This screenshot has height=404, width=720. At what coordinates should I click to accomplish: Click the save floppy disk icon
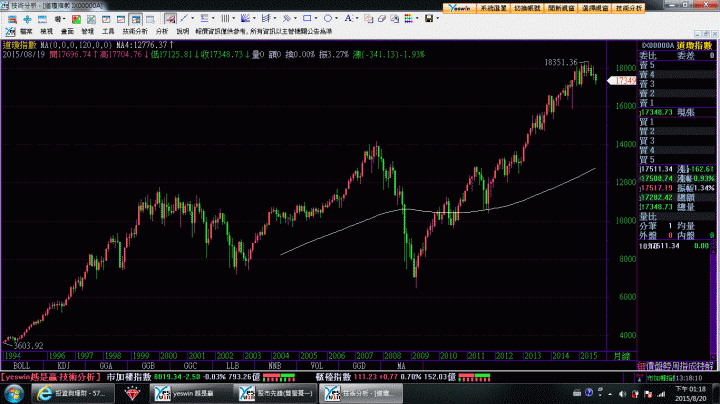coord(429,18)
